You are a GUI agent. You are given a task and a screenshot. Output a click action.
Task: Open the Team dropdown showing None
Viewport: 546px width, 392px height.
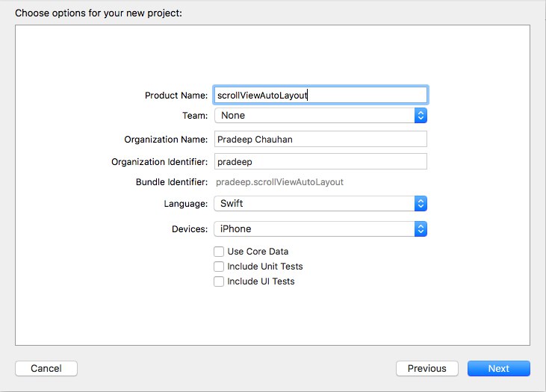pos(320,115)
